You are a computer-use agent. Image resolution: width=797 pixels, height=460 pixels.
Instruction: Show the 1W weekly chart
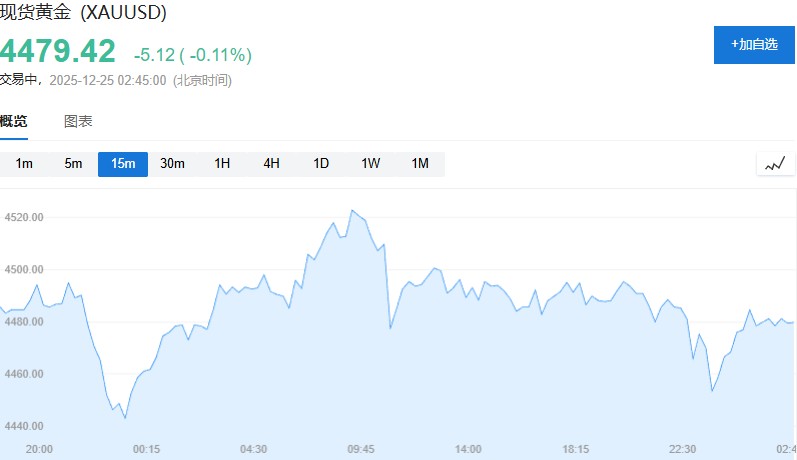pos(370,164)
